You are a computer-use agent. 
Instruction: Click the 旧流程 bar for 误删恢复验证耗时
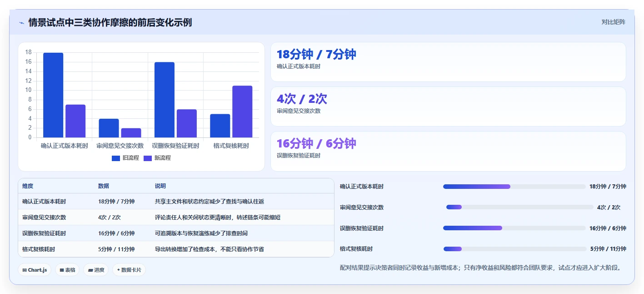pos(165,100)
